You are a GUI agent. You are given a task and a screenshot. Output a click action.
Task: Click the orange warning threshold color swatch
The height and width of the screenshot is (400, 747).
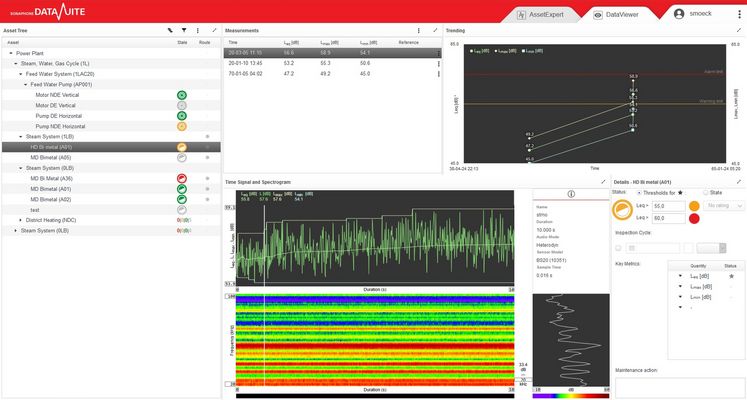(694, 205)
